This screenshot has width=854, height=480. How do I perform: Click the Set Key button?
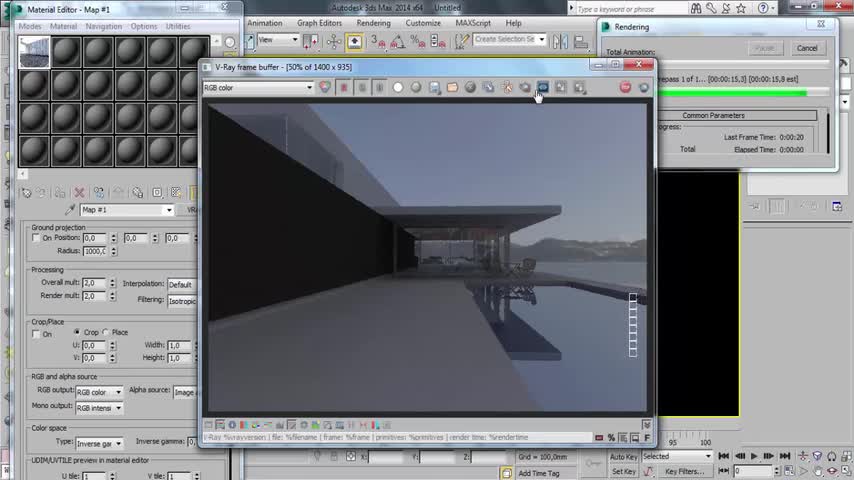point(623,471)
